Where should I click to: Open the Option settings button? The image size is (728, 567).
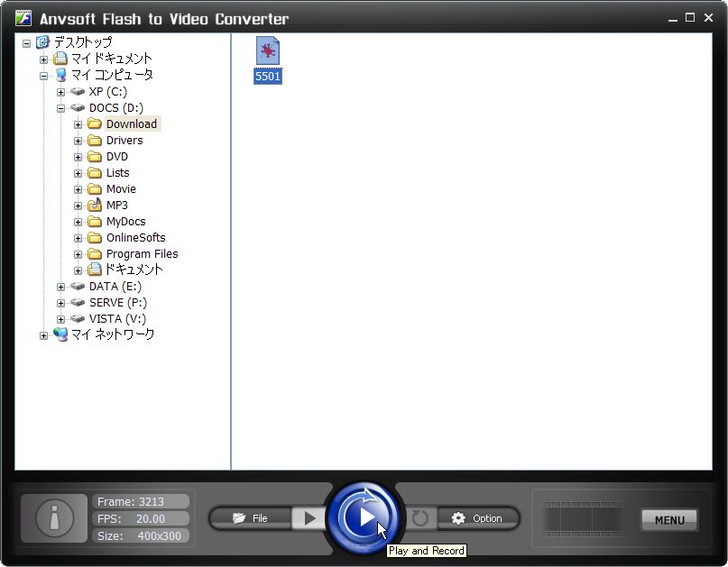[x=478, y=517]
